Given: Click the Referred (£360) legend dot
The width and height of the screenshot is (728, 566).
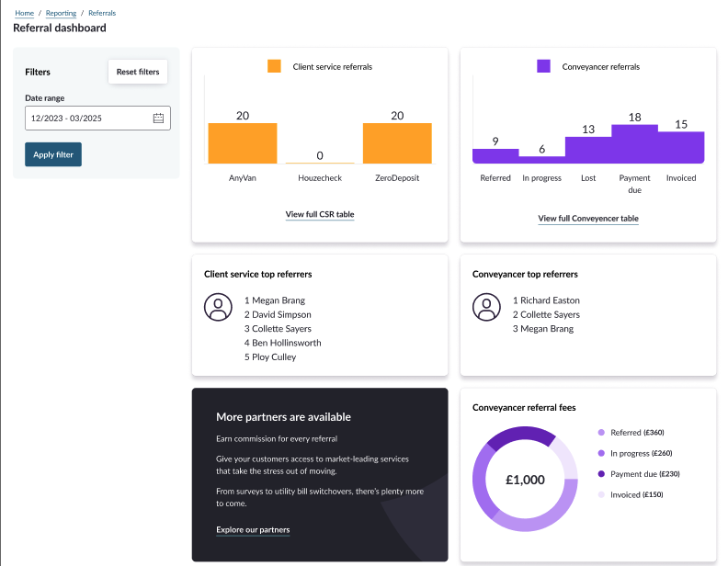Looking at the screenshot, I should coord(601,433).
